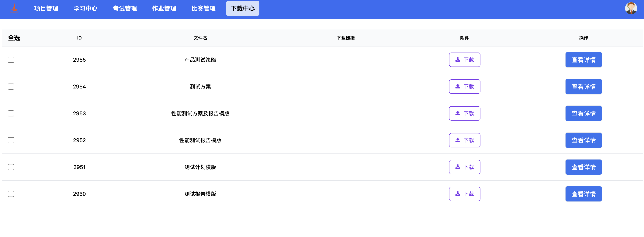Viewport: 644px width, 237px height.
Task: Click download icon for 测试计划模版
Action: [x=458, y=167]
